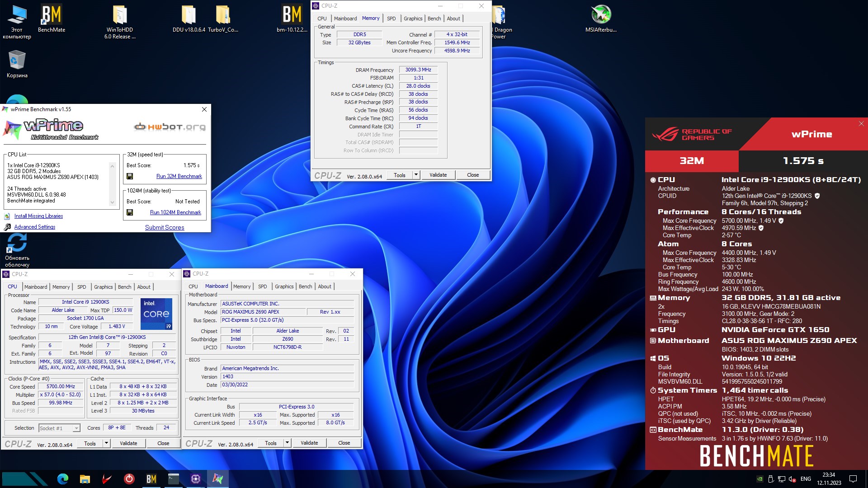Open the 'Этот компьютер' desktop icon
Screen dimensions: 868x488
(x=17, y=22)
